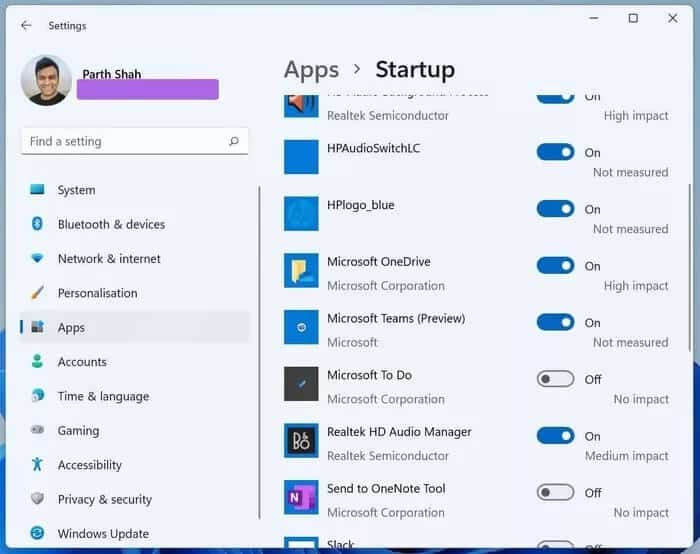The width and height of the screenshot is (700, 554).
Task: Open Personalisation settings
Action: (134, 293)
